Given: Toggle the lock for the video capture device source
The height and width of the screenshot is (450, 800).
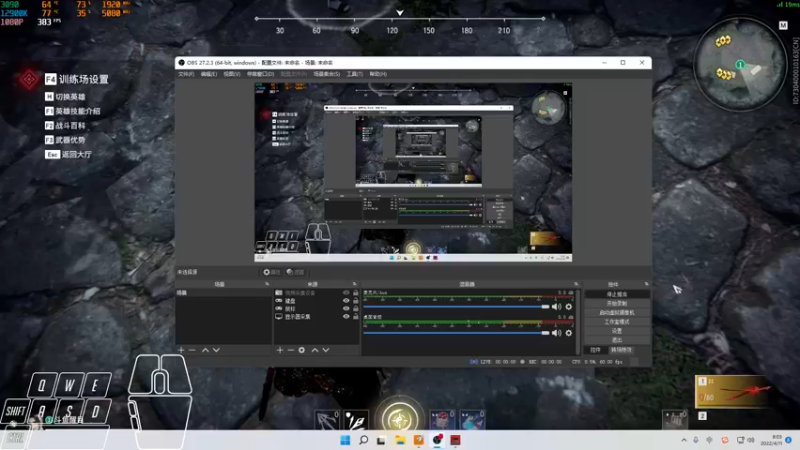Looking at the screenshot, I should [356, 293].
